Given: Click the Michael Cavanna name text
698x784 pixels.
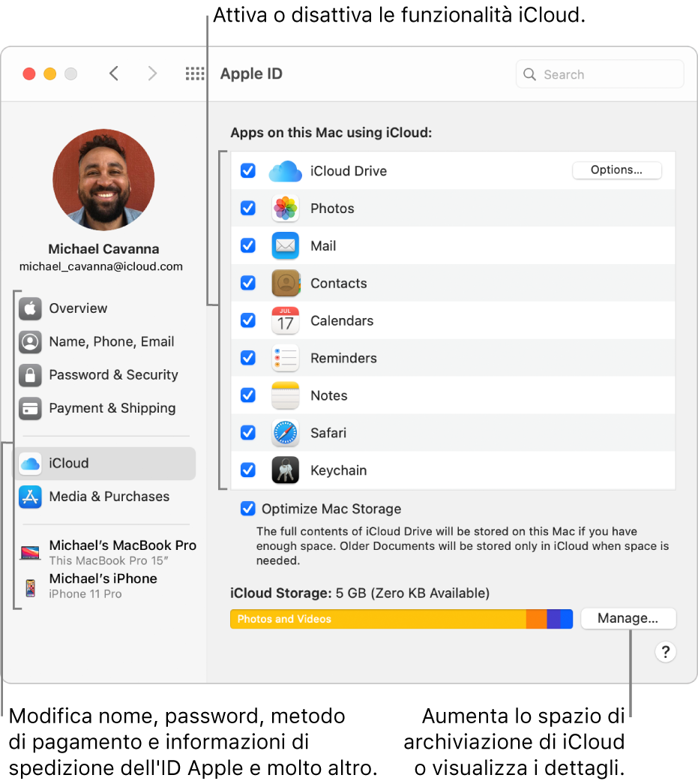Looking at the screenshot, I should tap(103, 249).
